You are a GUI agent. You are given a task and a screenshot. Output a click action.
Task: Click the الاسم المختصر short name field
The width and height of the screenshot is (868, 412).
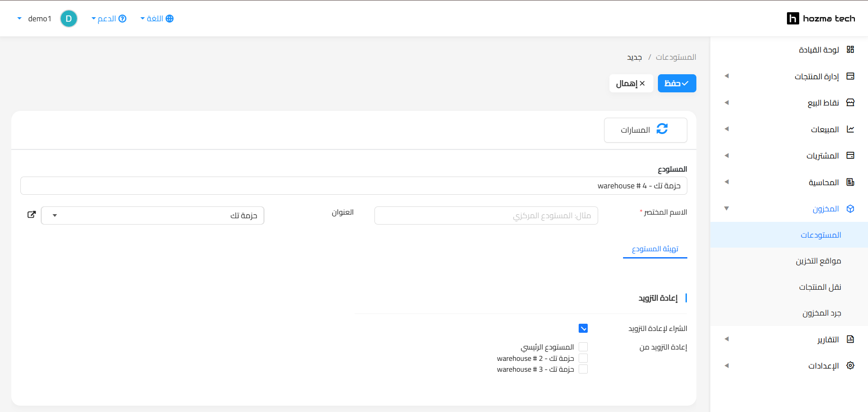[x=486, y=216]
